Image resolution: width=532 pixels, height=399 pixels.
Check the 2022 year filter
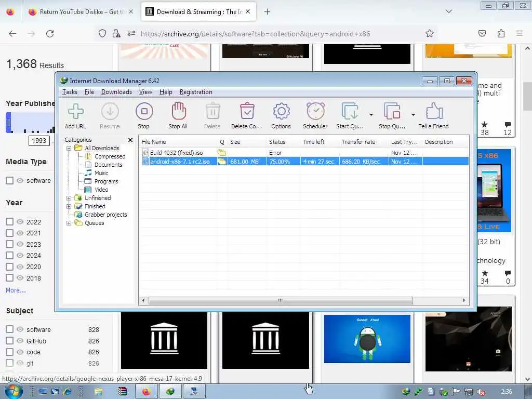pyautogui.click(x=9, y=222)
